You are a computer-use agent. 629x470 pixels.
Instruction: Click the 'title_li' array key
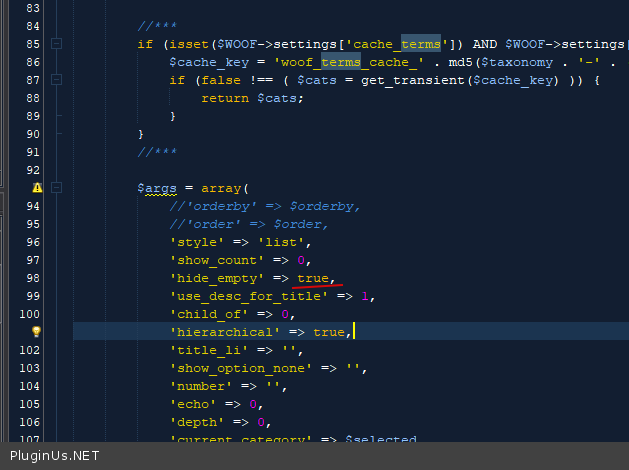pos(208,350)
